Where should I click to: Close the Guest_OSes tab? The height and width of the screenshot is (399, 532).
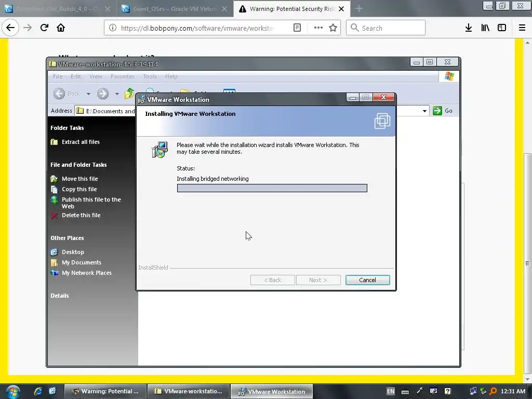tap(224, 9)
